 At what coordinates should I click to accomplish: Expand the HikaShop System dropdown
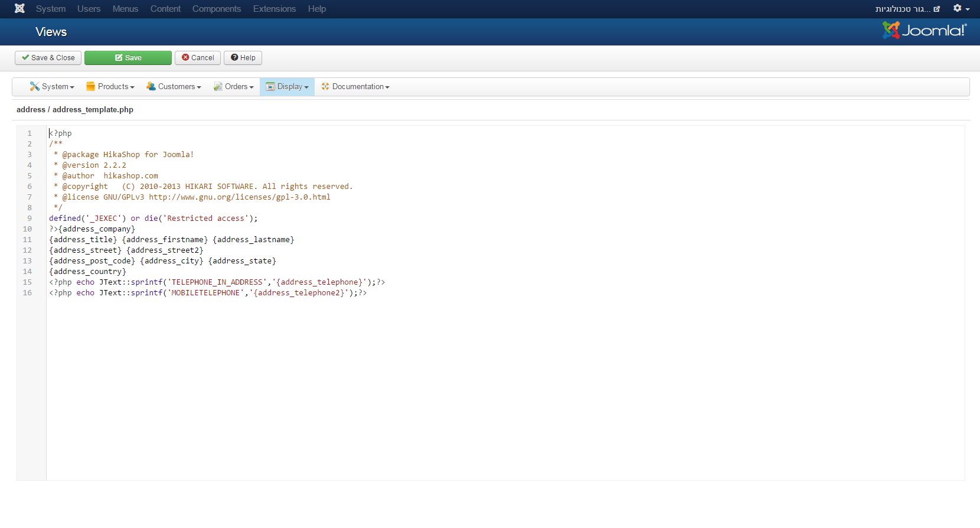(52, 86)
